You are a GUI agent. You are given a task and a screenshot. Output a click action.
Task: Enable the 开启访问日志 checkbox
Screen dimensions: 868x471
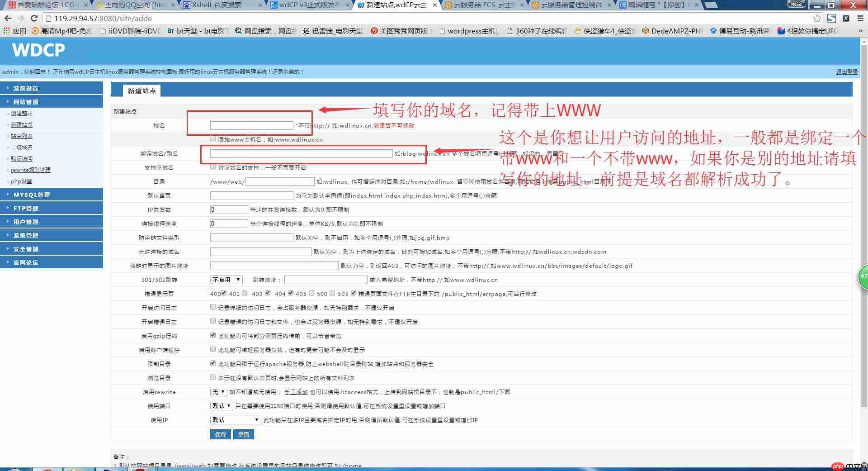point(213,307)
